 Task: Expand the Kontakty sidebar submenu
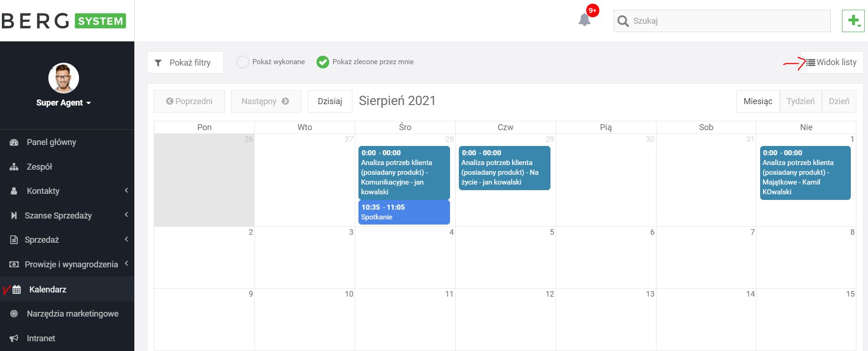pos(126,191)
